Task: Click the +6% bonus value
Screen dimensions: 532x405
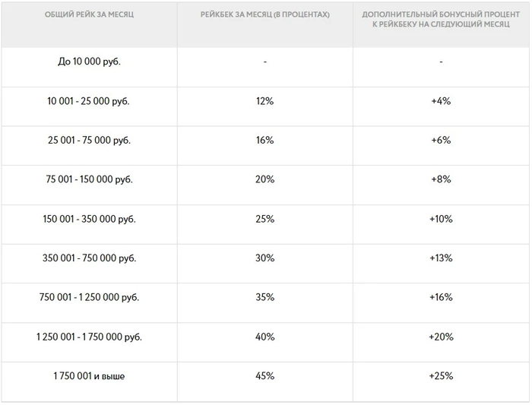Action: 441,140
